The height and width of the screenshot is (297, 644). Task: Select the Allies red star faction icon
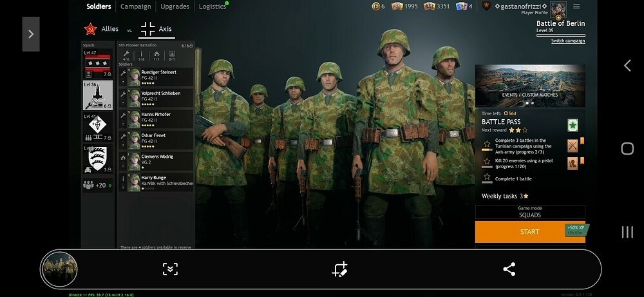click(x=91, y=30)
